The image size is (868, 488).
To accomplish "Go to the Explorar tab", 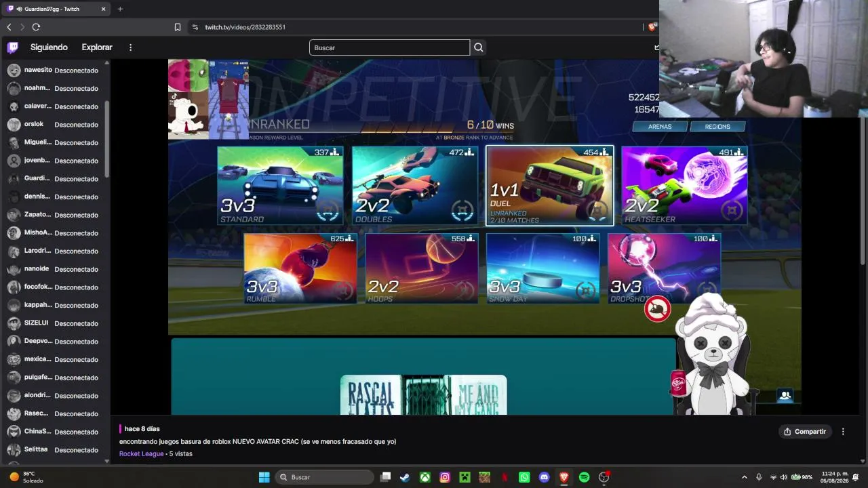I will 97,47.
